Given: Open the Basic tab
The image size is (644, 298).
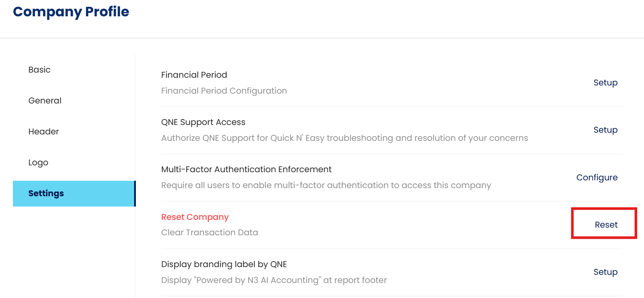Looking at the screenshot, I should [40, 70].
